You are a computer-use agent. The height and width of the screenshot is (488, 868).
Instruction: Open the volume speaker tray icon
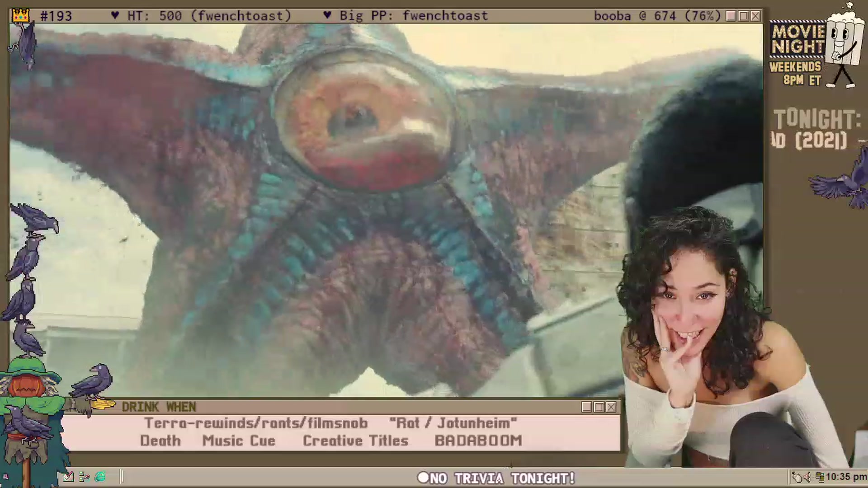(808, 477)
